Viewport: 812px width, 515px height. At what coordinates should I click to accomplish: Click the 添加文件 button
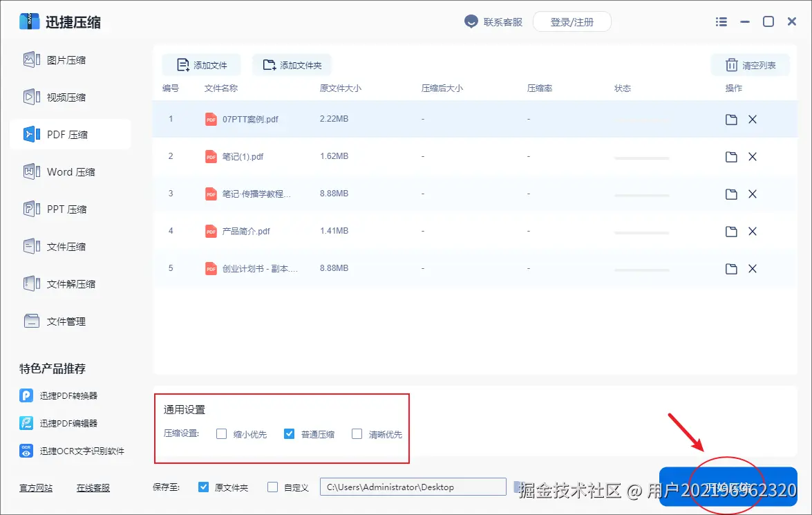pos(202,65)
